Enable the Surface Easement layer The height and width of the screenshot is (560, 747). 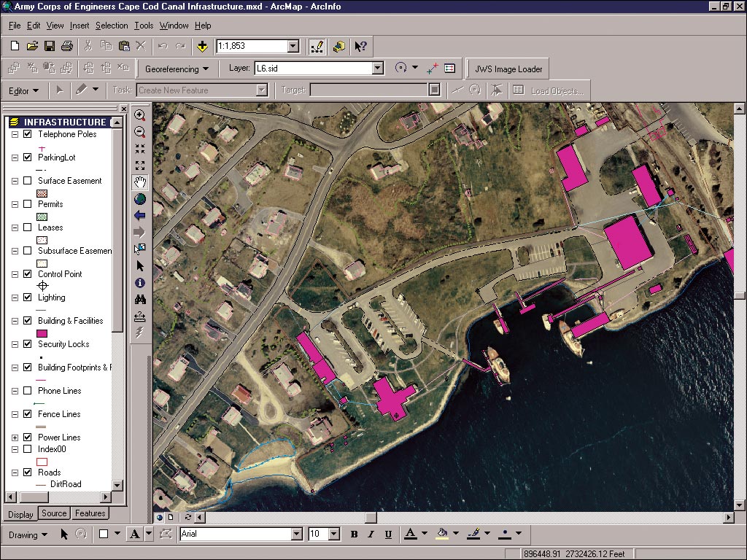pos(28,181)
